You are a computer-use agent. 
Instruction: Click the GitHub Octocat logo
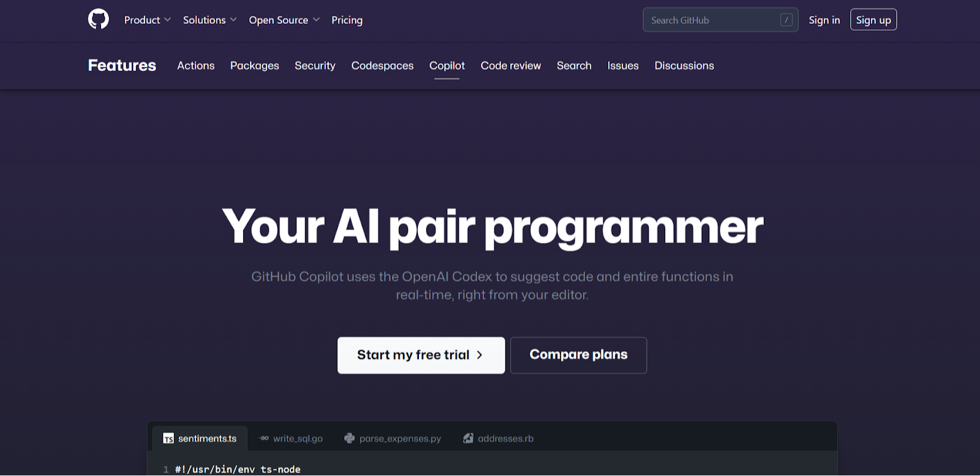99,20
